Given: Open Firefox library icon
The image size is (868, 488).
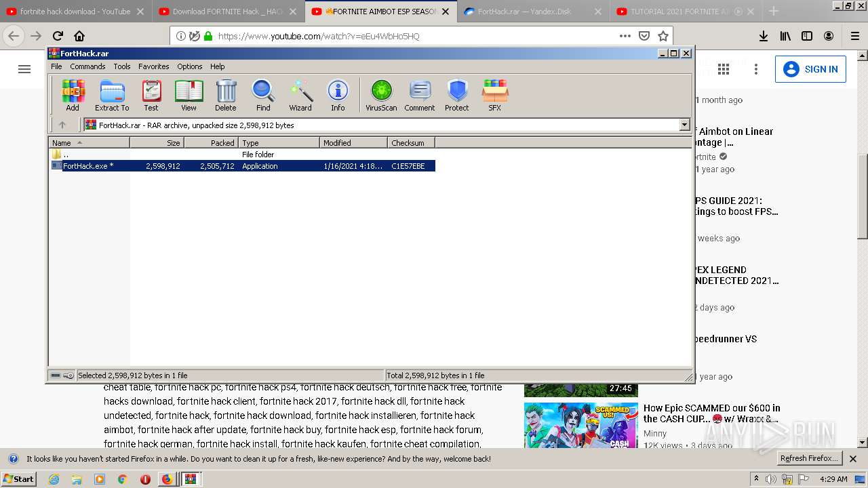Looking at the screenshot, I should (x=785, y=36).
